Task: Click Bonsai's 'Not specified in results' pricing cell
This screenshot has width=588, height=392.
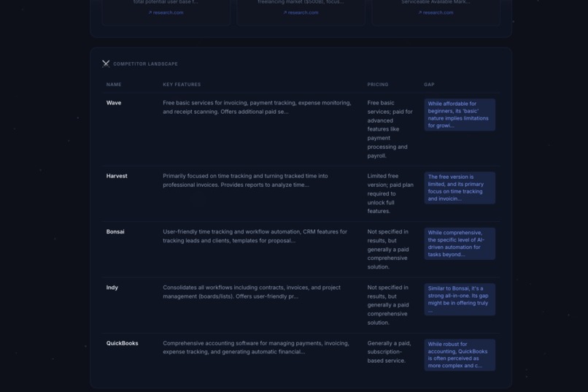Action: click(x=388, y=250)
